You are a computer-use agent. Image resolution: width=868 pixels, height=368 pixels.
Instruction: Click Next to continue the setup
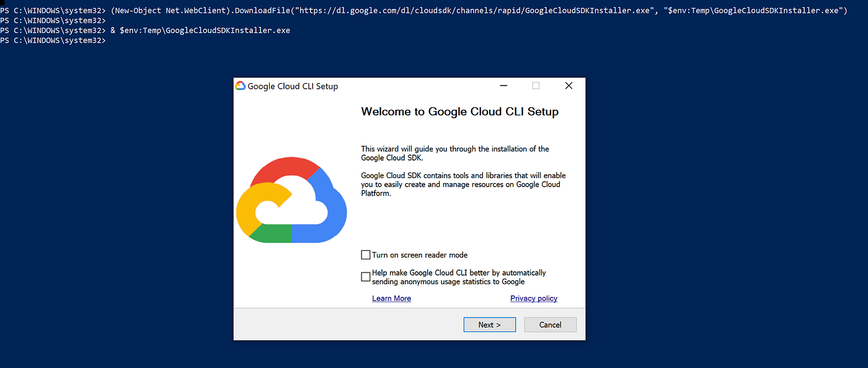tap(489, 324)
